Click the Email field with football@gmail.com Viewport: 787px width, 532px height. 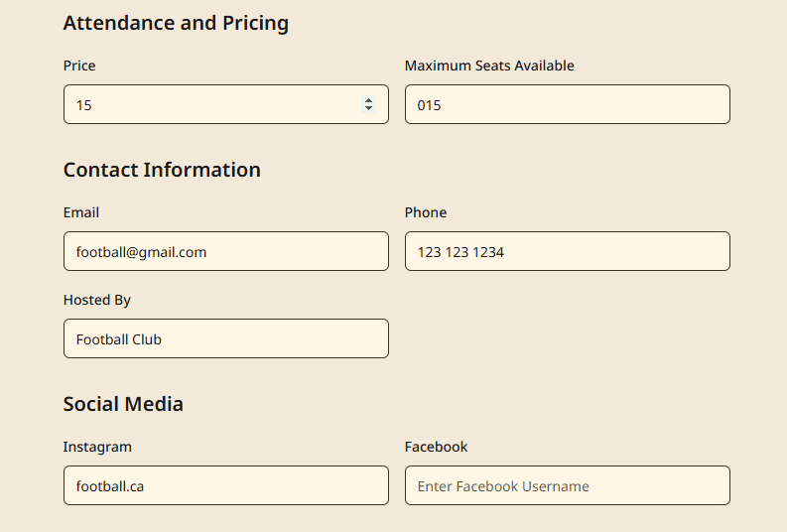click(x=225, y=251)
